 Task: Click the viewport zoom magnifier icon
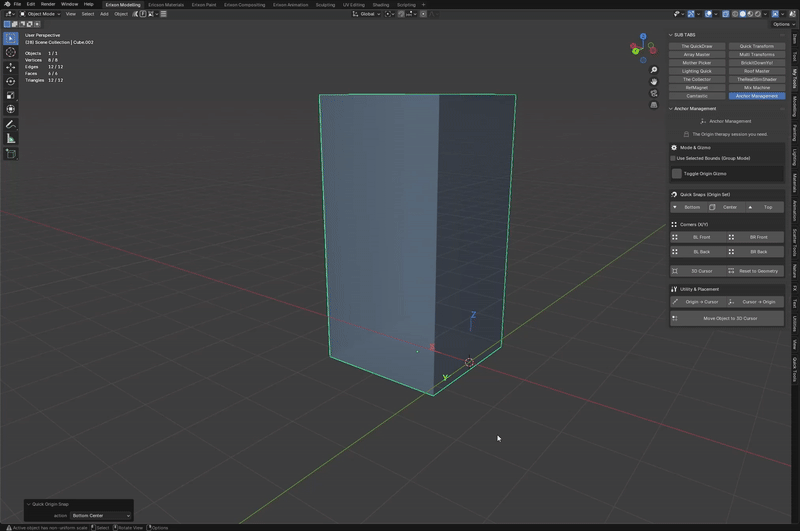click(654, 70)
